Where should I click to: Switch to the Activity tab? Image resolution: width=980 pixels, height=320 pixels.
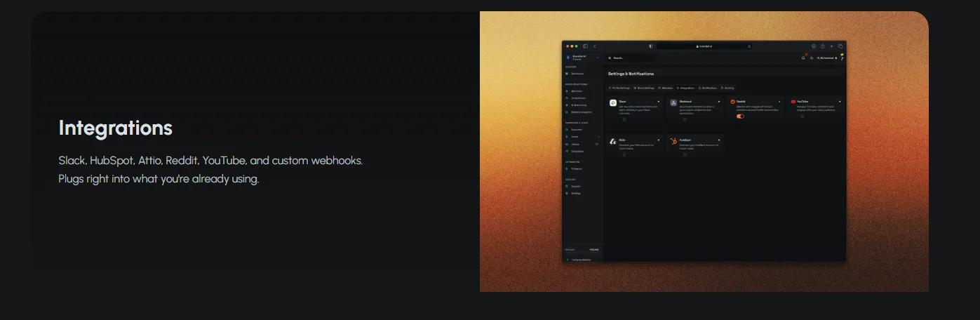727,88
